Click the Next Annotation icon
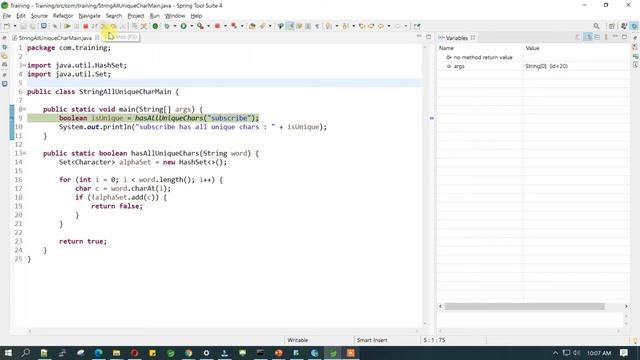This screenshot has width=640, height=360. (x=329, y=26)
